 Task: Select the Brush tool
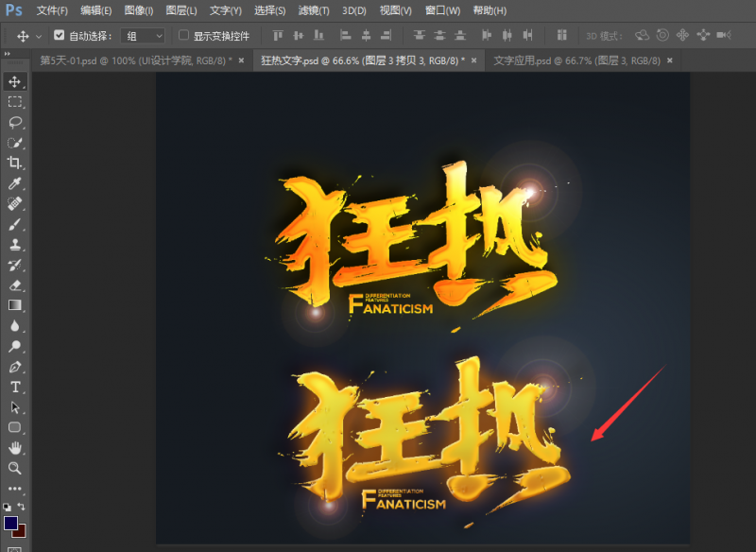point(15,224)
